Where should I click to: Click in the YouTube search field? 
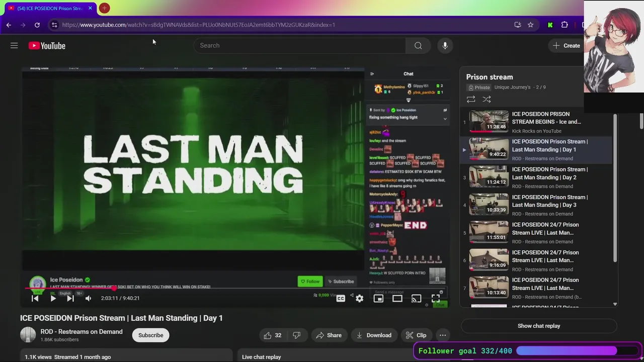click(x=299, y=46)
